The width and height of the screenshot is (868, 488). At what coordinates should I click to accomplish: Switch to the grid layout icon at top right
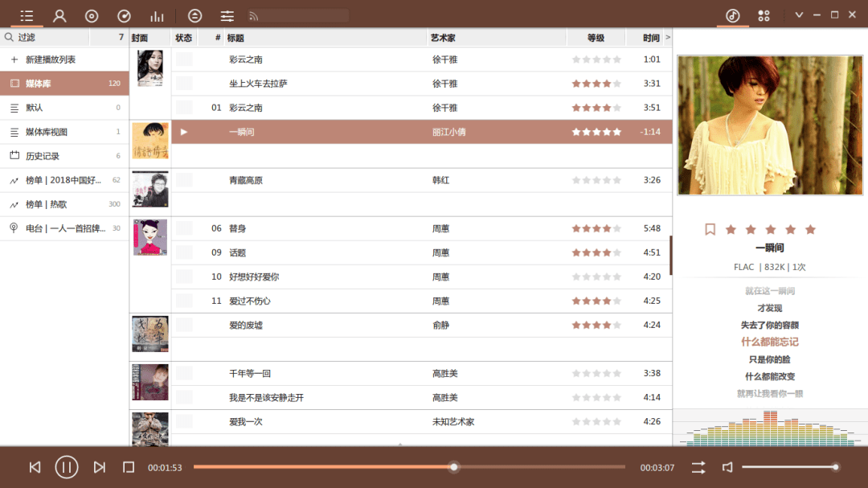(764, 14)
